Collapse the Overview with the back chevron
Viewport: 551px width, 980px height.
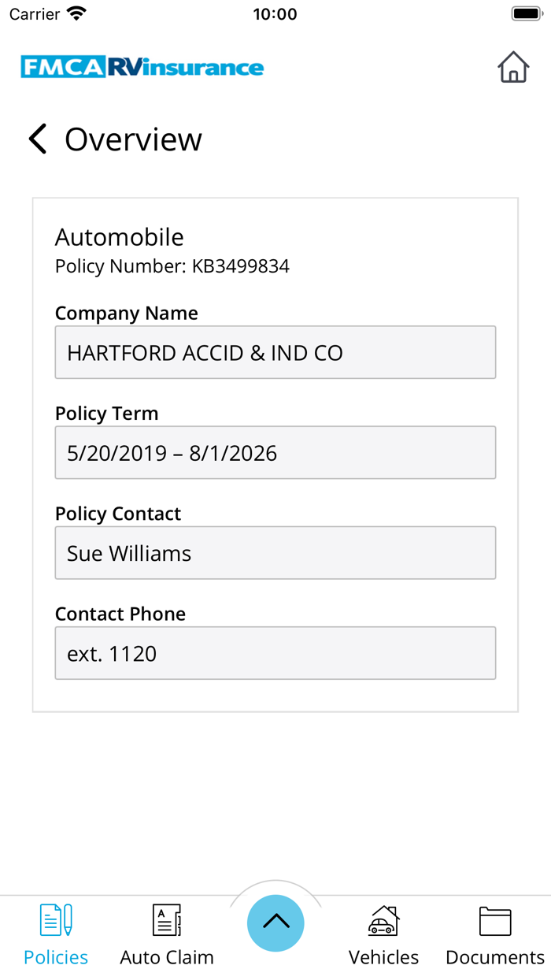tap(36, 139)
